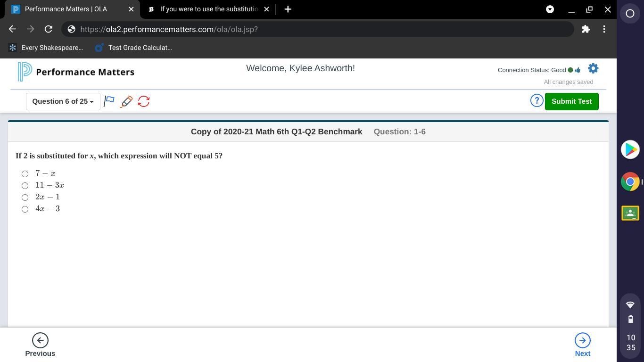Viewport: 644px width, 362px height.
Task: Go back in browser history
Action: [x=13, y=29]
